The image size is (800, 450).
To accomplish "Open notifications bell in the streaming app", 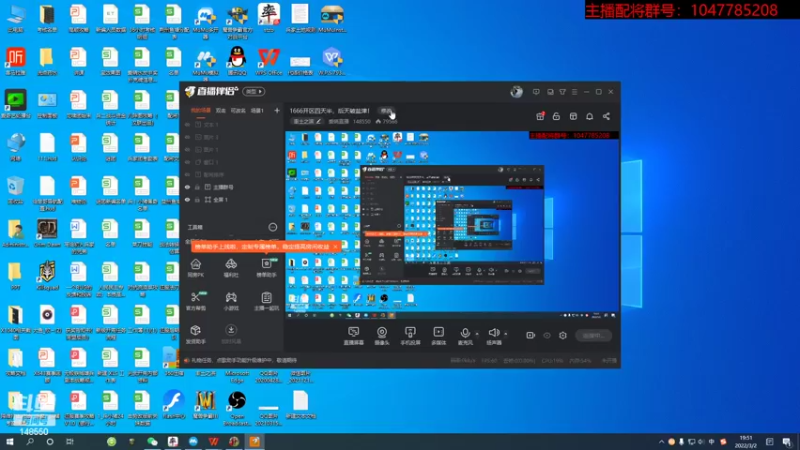I will tap(589, 116).
